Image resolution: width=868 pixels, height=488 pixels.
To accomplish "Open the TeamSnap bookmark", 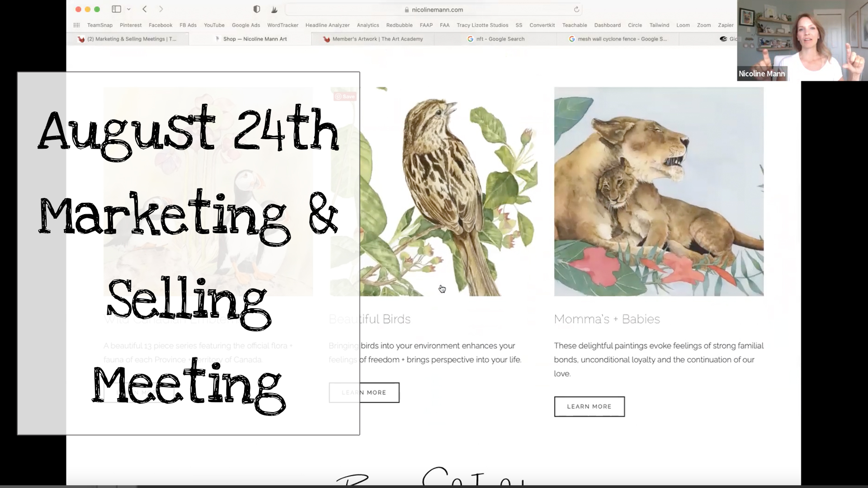I will (100, 25).
